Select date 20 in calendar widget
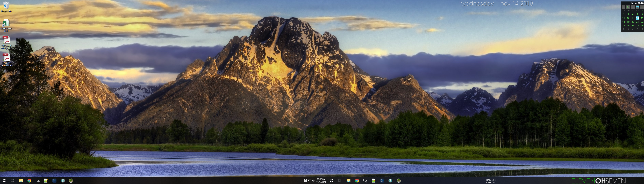The height and width of the screenshot is (184, 644). 633,22
